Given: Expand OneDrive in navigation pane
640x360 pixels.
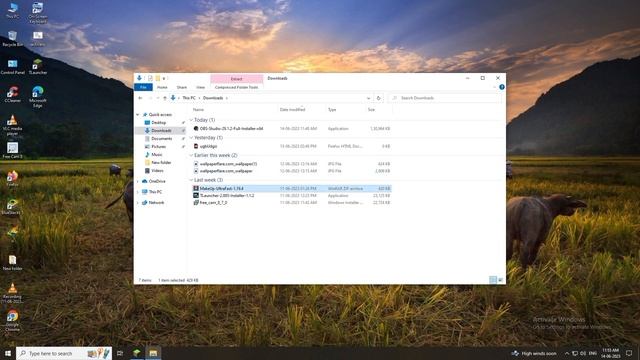Looking at the screenshot, I should [x=138, y=181].
